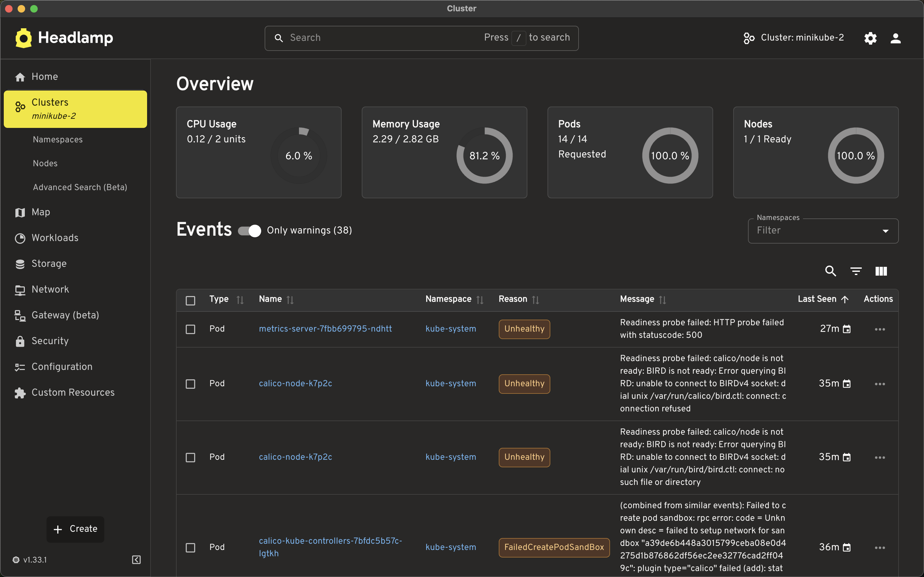Click the CPU usage progress ring
The width and height of the screenshot is (924, 577).
tap(299, 155)
